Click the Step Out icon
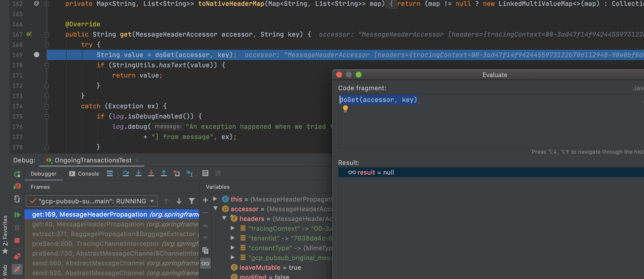 point(164,173)
